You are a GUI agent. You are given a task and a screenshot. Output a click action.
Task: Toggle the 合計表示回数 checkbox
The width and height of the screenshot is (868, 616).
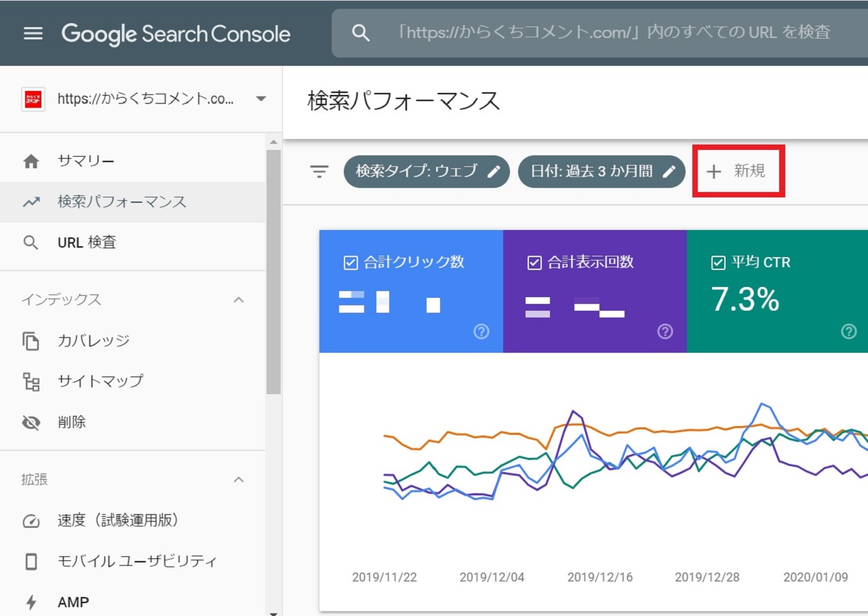534,263
